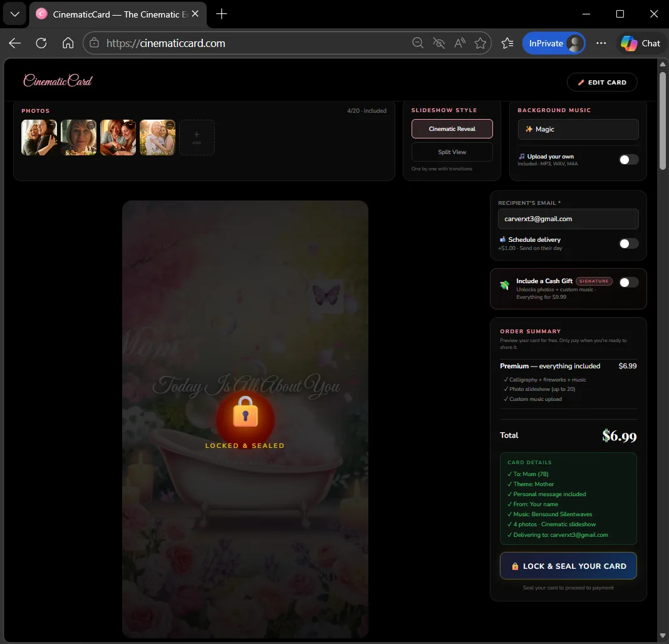Select Split View slideshow style

click(x=452, y=152)
